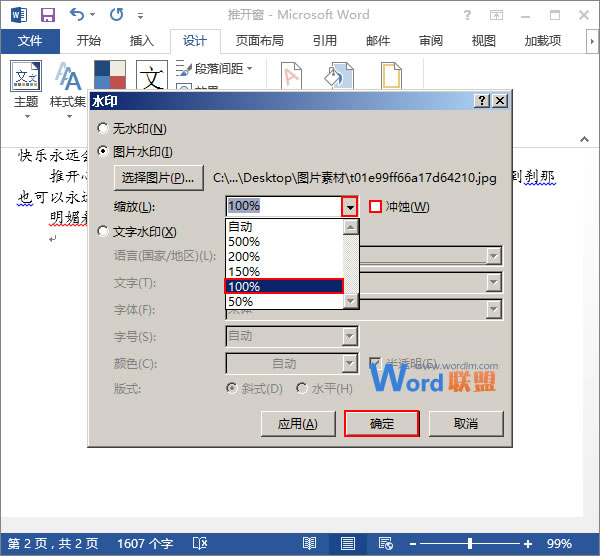The width and height of the screenshot is (600, 556).
Task: Open the 字体(F) font dropdown arrow
Action: tap(494, 309)
